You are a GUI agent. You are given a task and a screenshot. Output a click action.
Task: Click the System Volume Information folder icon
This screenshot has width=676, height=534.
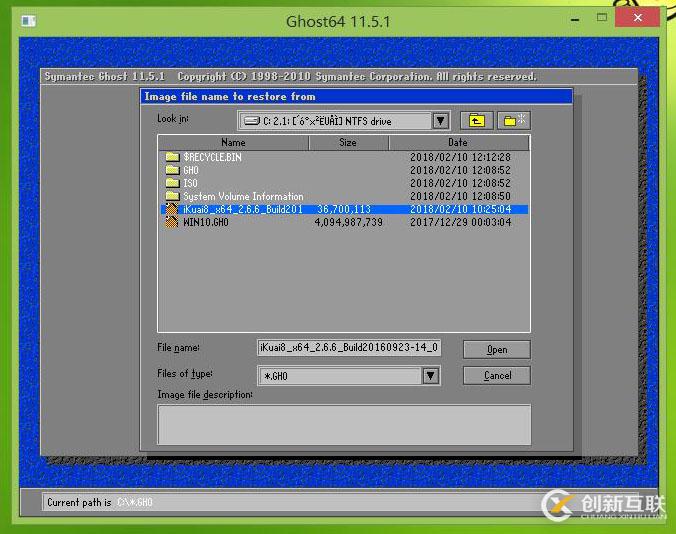coord(172,196)
